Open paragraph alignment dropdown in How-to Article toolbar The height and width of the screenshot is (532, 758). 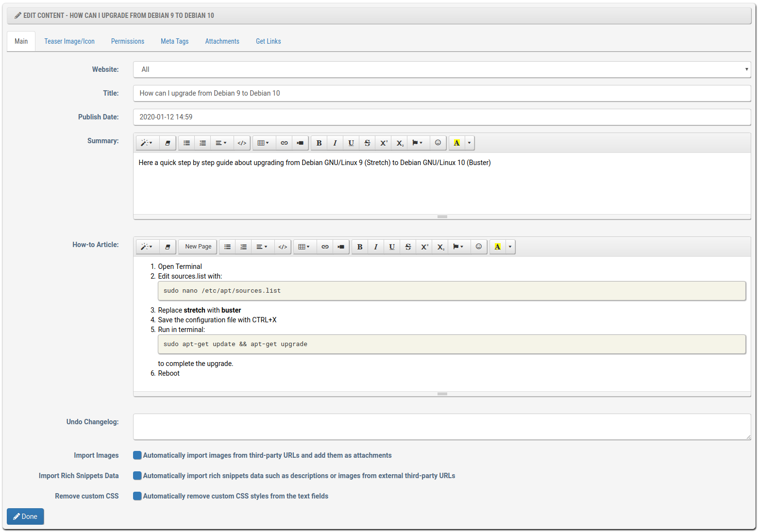click(x=262, y=247)
